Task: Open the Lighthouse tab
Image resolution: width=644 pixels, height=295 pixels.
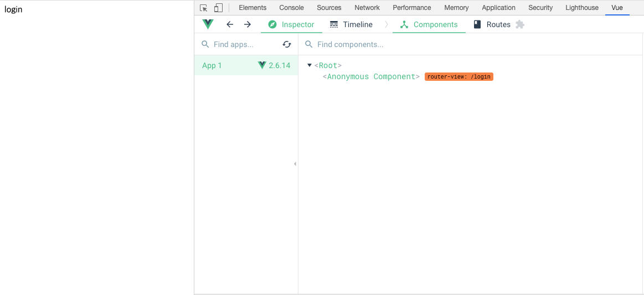Action: 582,7
